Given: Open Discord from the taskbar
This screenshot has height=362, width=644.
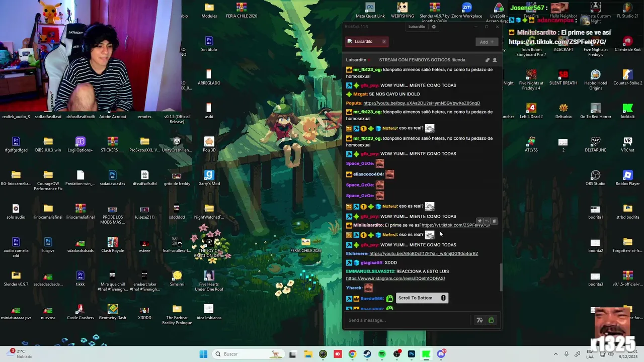Looking at the screenshot, I should click(x=441, y=354).
